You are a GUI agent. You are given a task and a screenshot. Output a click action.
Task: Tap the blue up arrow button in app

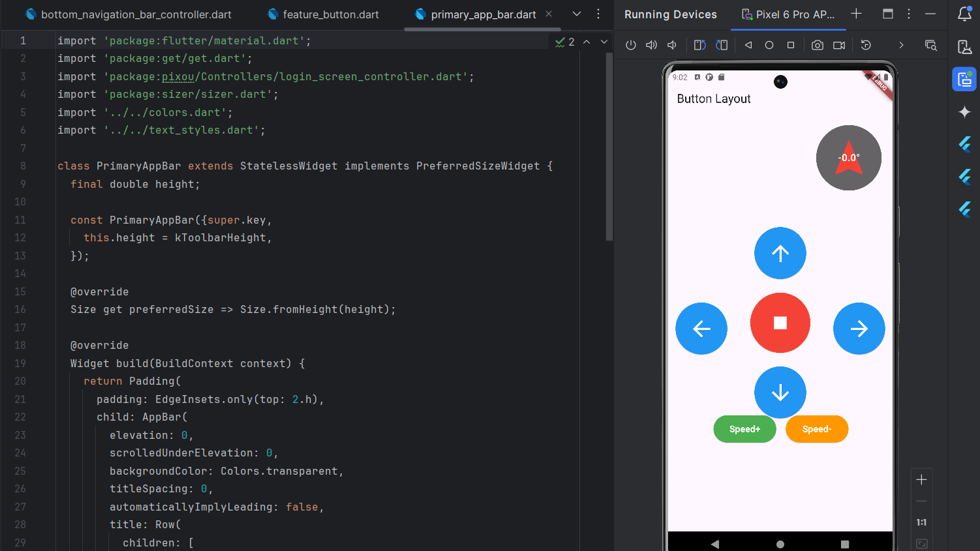pos(780,253)
